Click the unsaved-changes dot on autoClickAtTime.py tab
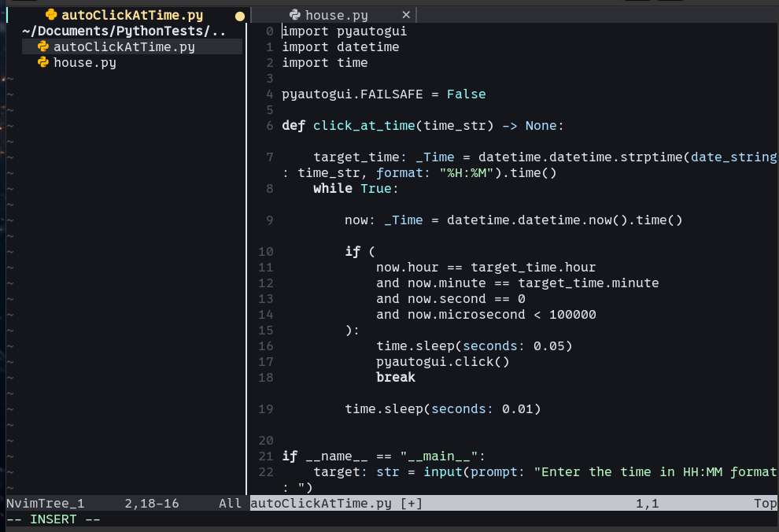 click(239, 16)
